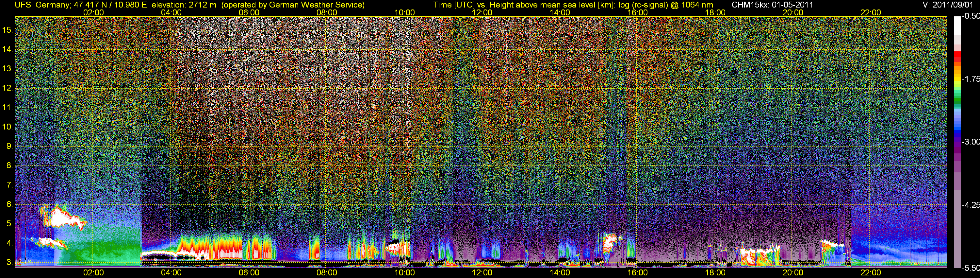
Task: Click the colour scale value '-4.25'
Action: (971, 205)
